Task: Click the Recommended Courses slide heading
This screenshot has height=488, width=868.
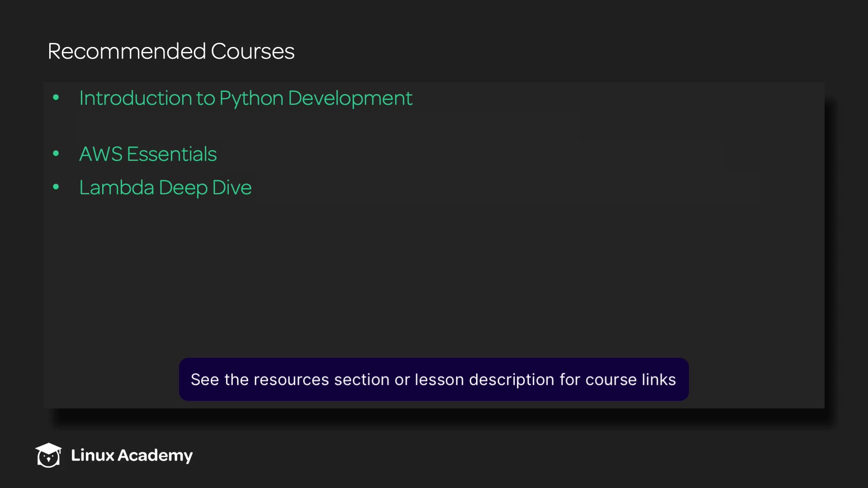Action: [171, 51]
